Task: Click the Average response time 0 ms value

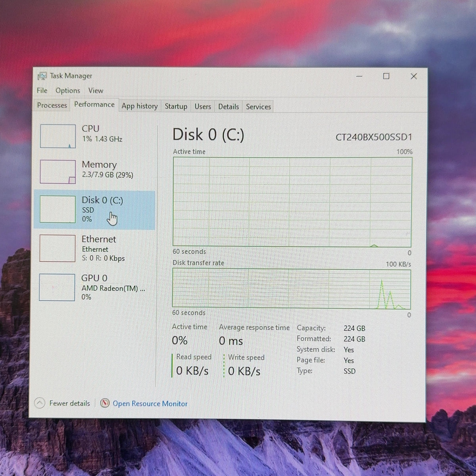Action: click(x=231, y=341)
